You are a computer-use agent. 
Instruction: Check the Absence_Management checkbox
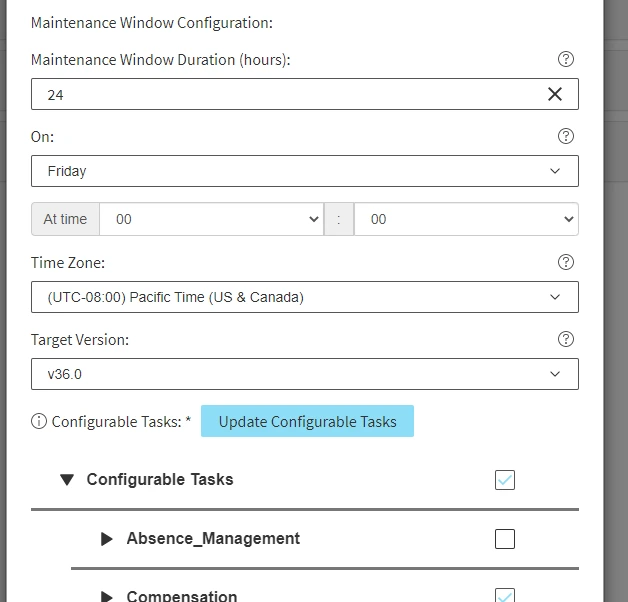click(x=505, y=539)
